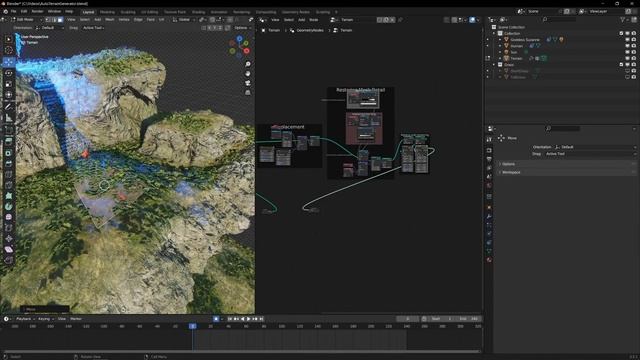Select vertex select mode icon

coord(48,20)
